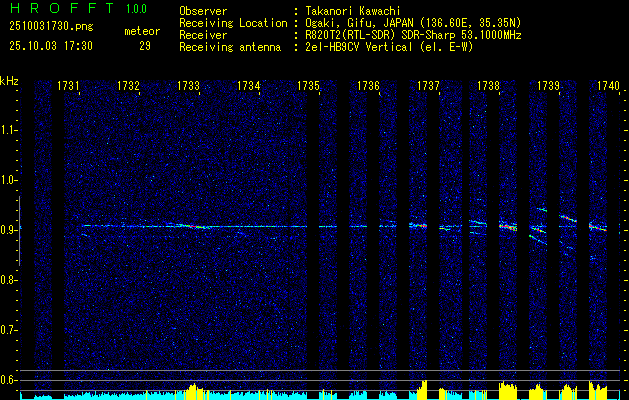Click the 1736 time marker
This screenshot has height=400, width=629.
pos(368,85)
